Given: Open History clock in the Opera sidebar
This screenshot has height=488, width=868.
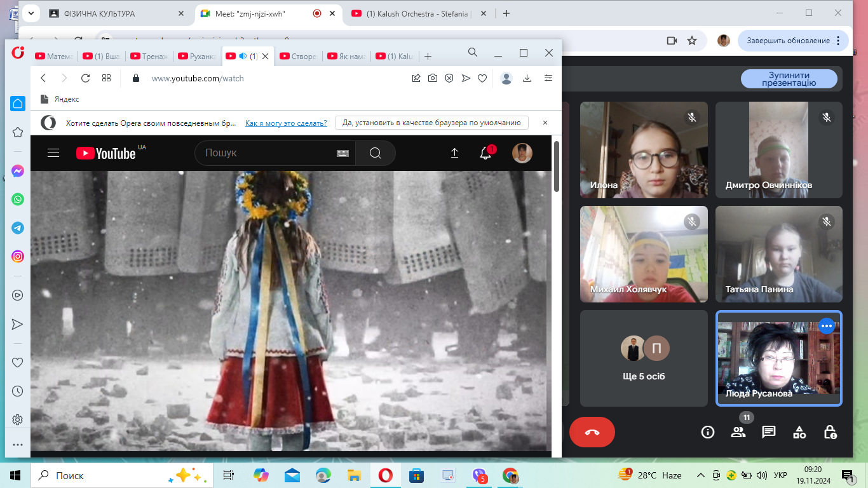Looking at the screenshot, I should click(18, 391).
